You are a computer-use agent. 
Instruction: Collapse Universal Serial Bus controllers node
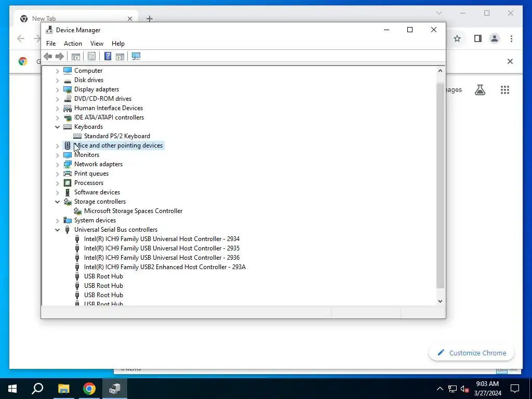click(x=57, y=230)
